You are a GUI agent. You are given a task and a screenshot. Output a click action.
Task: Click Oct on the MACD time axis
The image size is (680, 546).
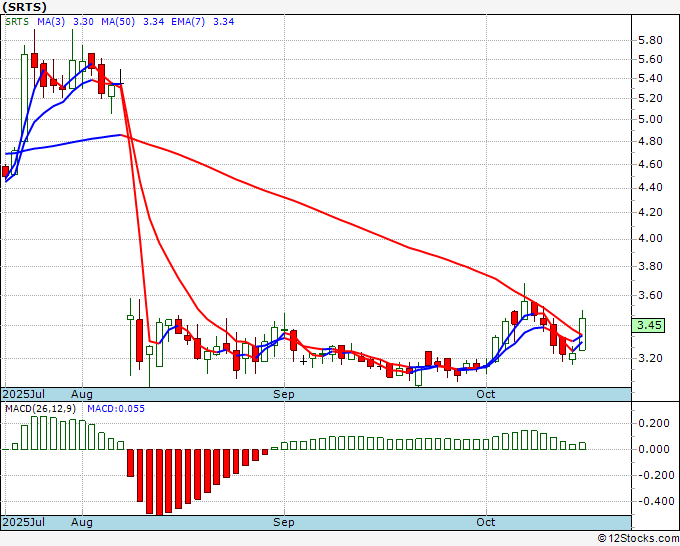[485, 522]
